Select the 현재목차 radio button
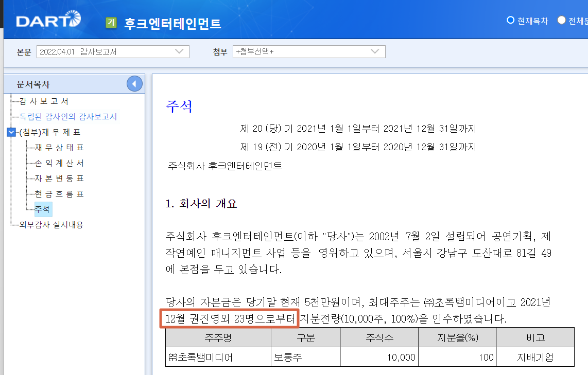The width and height of the screenshot is (588, 375). (510, 20)
